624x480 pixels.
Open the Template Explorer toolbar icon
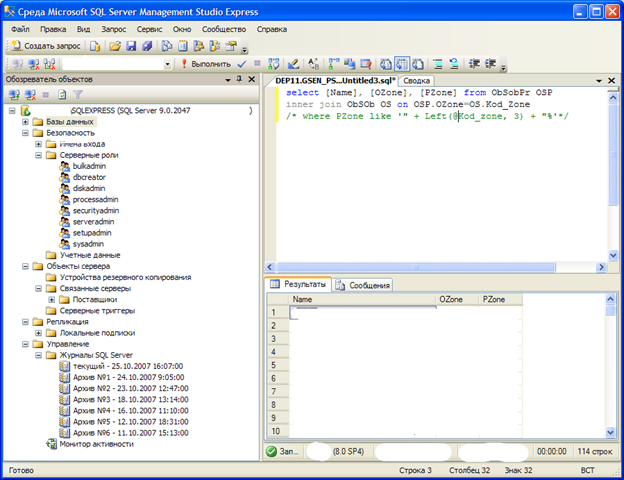pyautogui.click(x=214, y=46)
